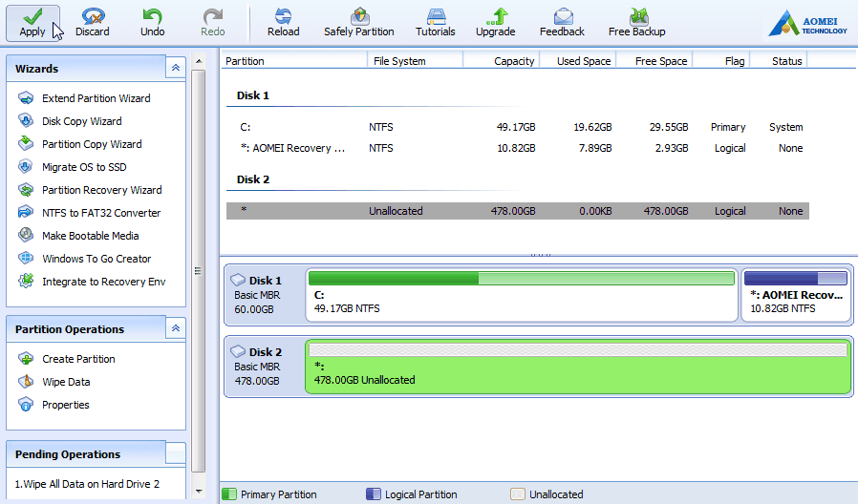This screenshot has width=858, height=504.
Task: Click the Status column header
Action: click(779, 61)
